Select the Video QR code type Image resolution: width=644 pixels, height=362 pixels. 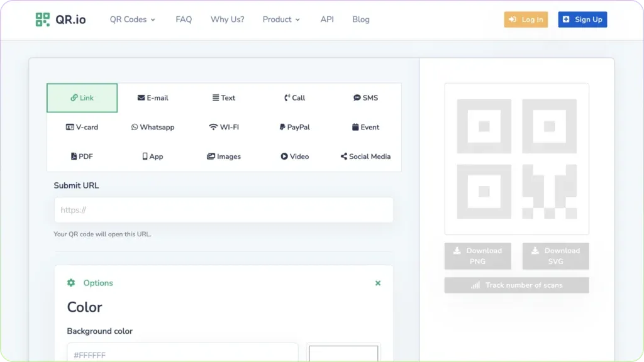pos(294,156)
